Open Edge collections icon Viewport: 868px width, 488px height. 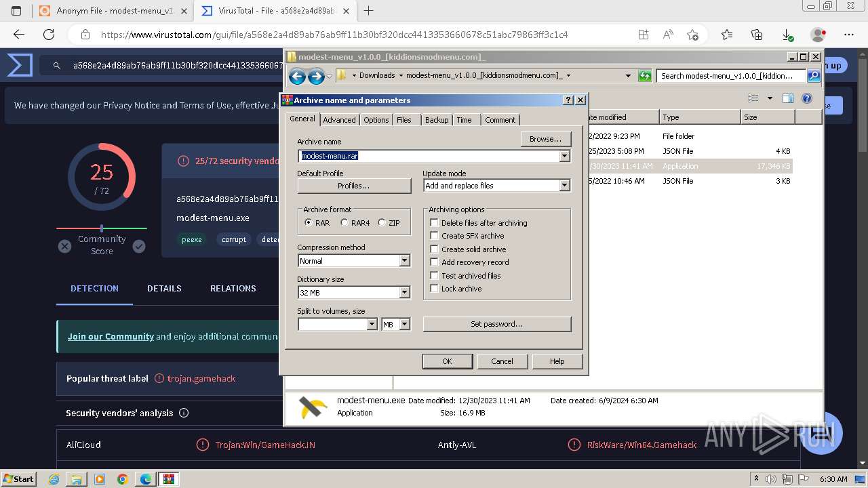tap(757, 35)
